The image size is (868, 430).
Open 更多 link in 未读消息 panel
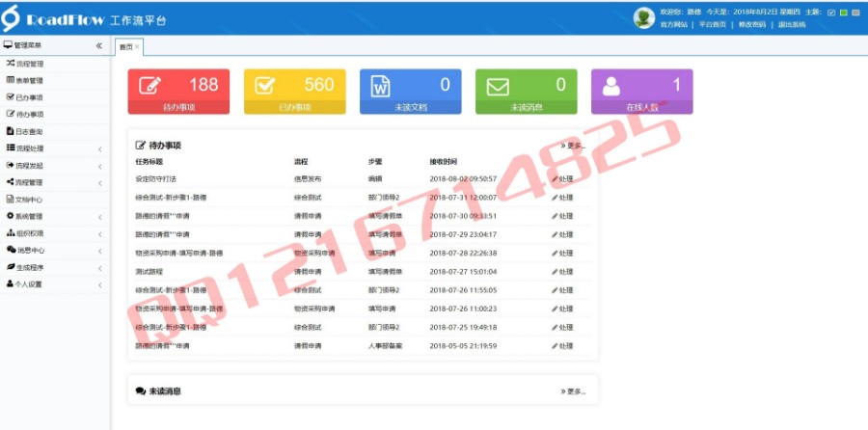574,391
